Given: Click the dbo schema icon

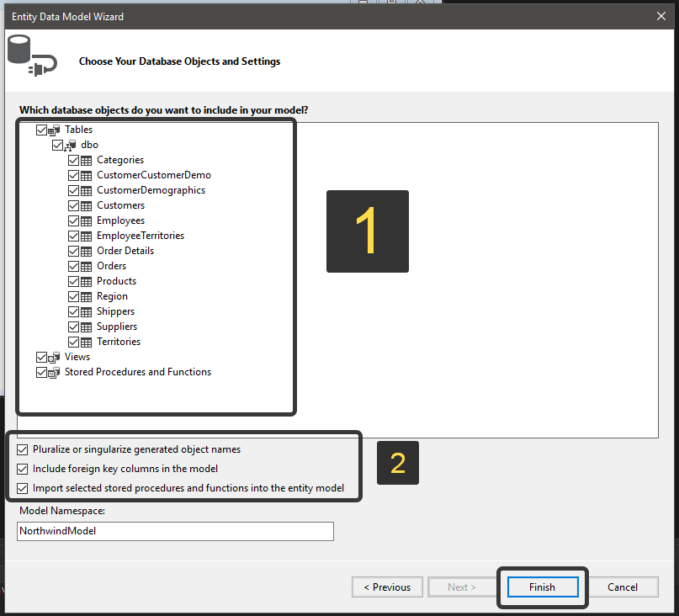Looking at the screenshot, I should (70, 145).
